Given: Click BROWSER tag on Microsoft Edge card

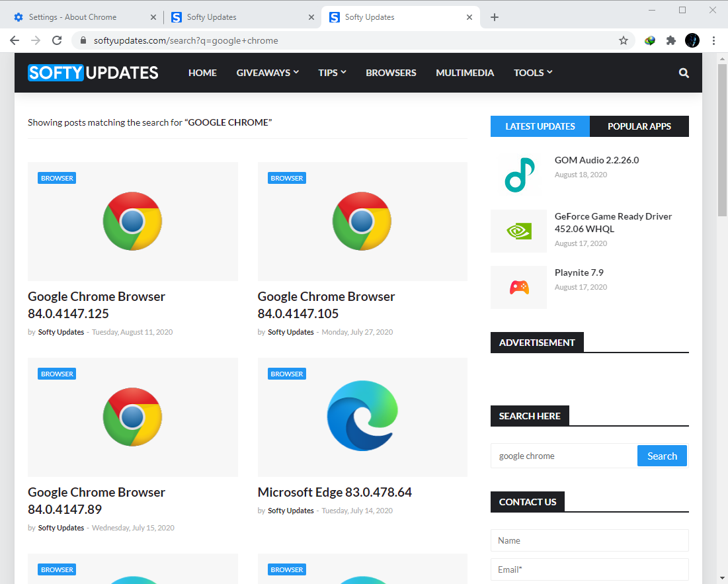Looking at the screenshot, I should click(286, 374).
